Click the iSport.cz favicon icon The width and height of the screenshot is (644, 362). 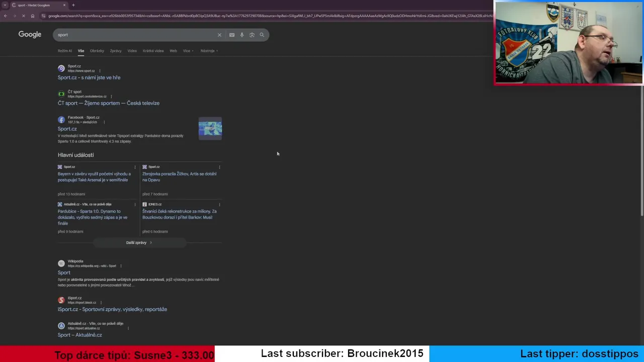click(x=61, y=300)
